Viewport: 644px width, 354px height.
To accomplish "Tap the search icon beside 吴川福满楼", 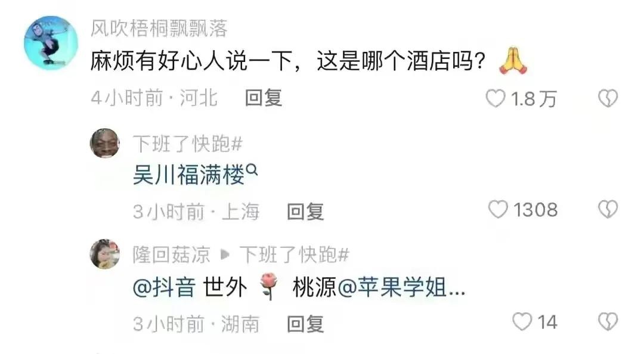I will [x=252, y=169].
